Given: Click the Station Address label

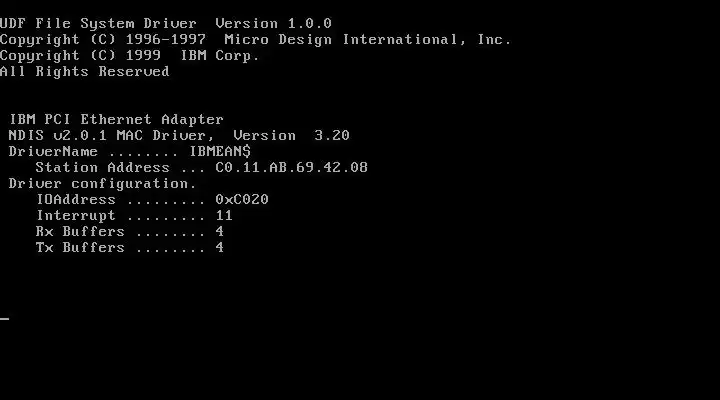Looking at the screenshot, I should [102, 168].
